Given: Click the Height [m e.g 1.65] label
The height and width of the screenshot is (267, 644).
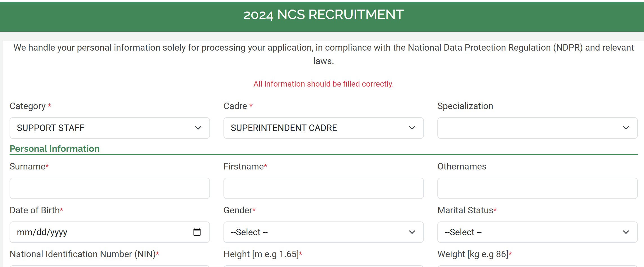Looking at the screenshot, I should tap(262, 254).
